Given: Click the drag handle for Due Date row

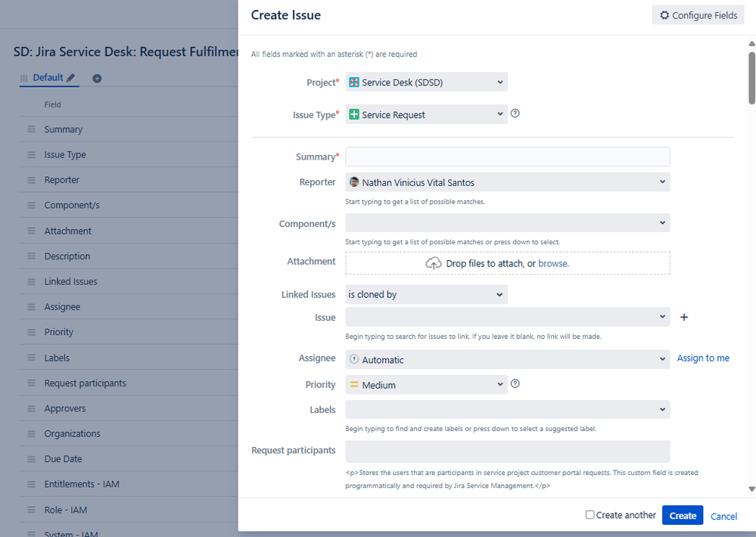Looking at the screenshot, I should 31,459.
